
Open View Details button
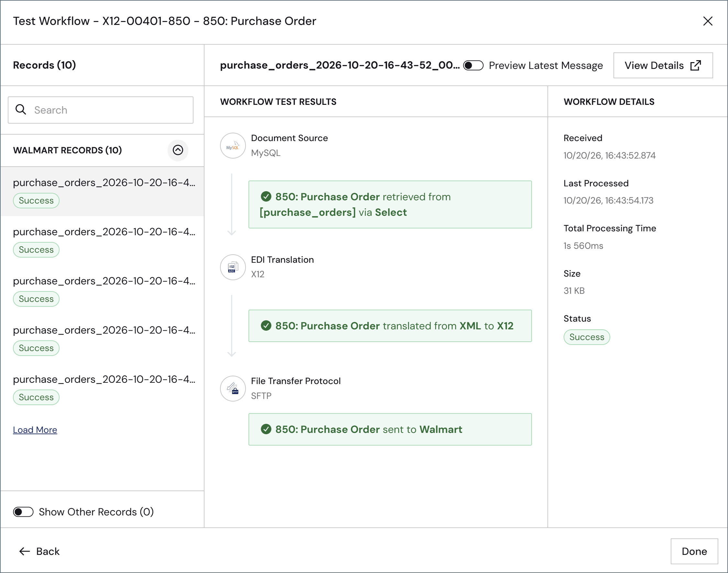click(663, 65)
